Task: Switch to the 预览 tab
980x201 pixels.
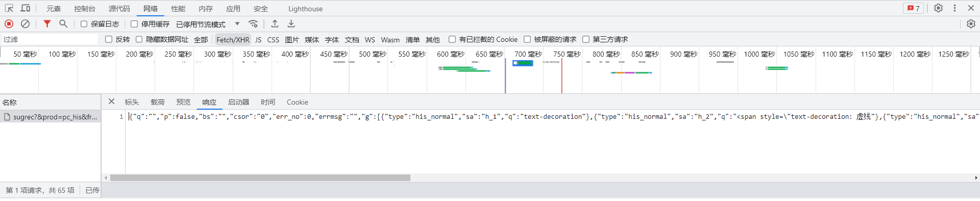Action: [183, 102]
